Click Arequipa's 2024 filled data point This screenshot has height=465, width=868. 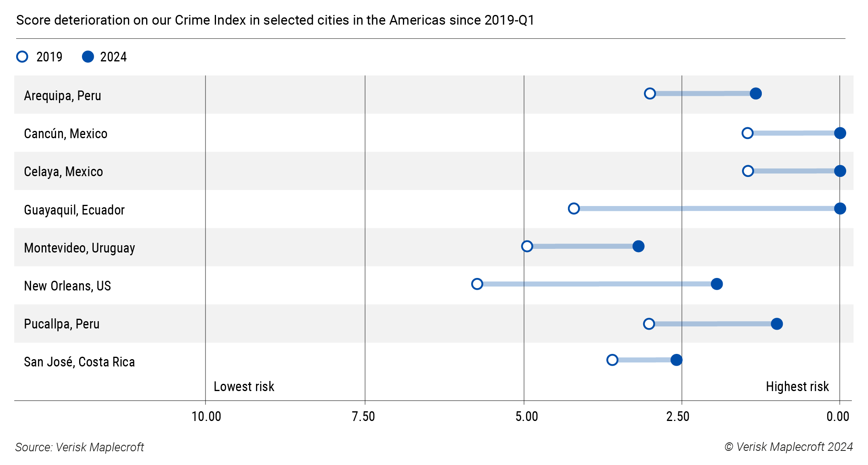click(756, 94)
